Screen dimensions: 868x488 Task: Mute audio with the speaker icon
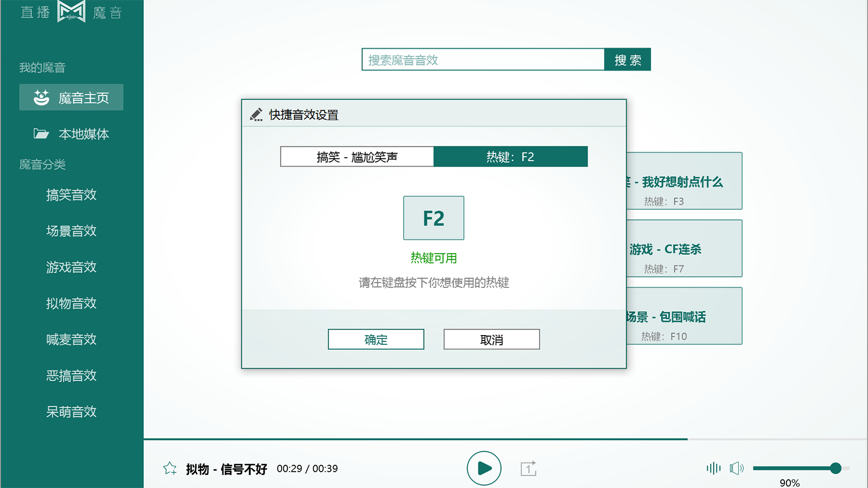point(738,467)
